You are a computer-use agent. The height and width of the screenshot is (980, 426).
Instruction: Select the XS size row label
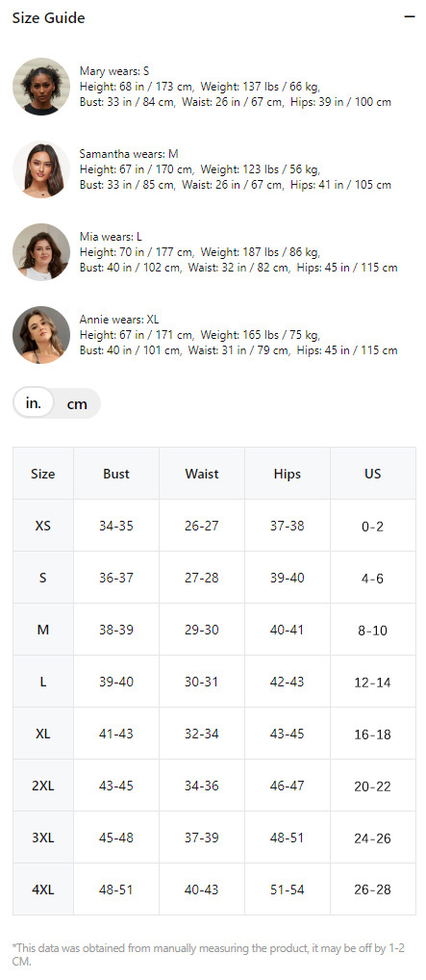pos(43,526)
